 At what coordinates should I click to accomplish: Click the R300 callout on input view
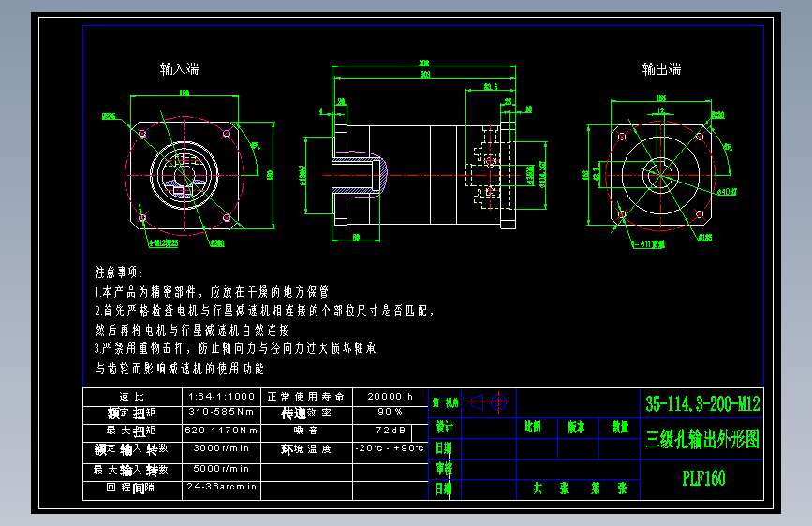point(217,243)
